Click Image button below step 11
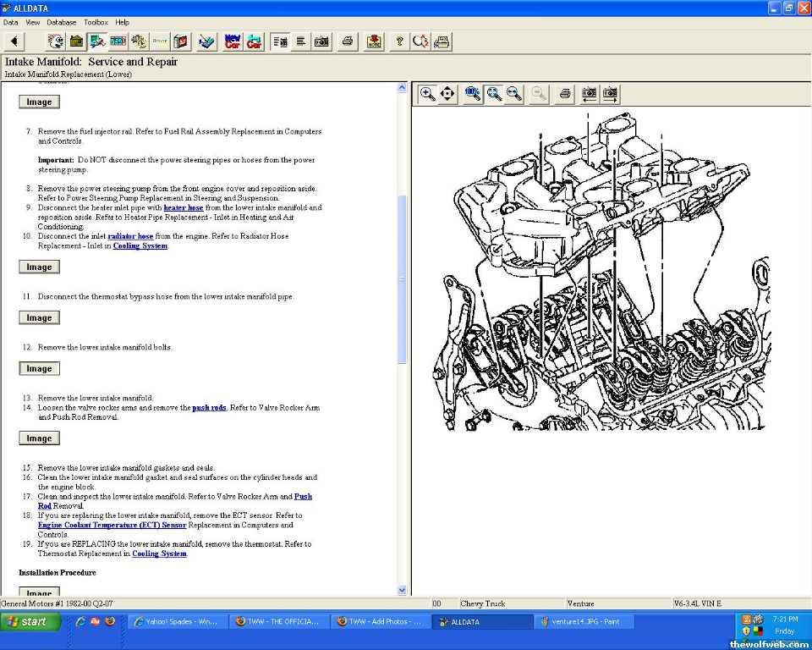Screen dimensions: 812x650 click(39, 318)
